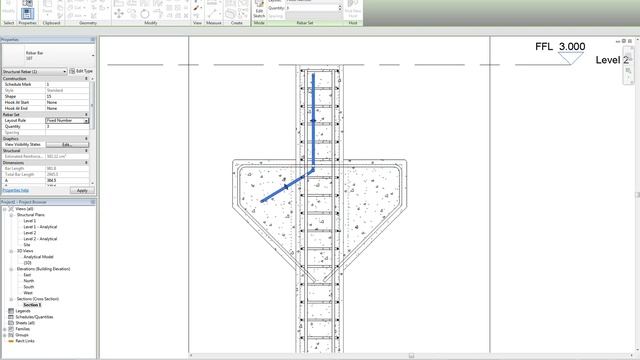Screen dimensions: 640x360
Task: Click the Hook At End value
Action: click(x=67, y=109)
